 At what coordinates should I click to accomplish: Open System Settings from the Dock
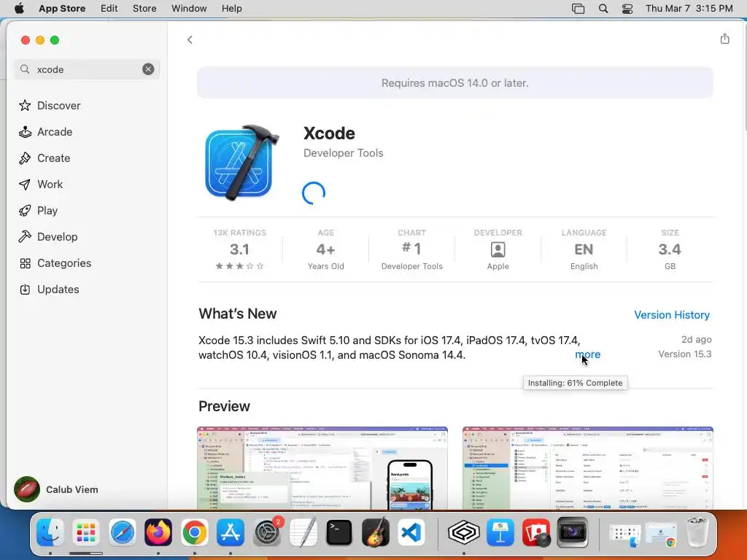pos(267,532)
